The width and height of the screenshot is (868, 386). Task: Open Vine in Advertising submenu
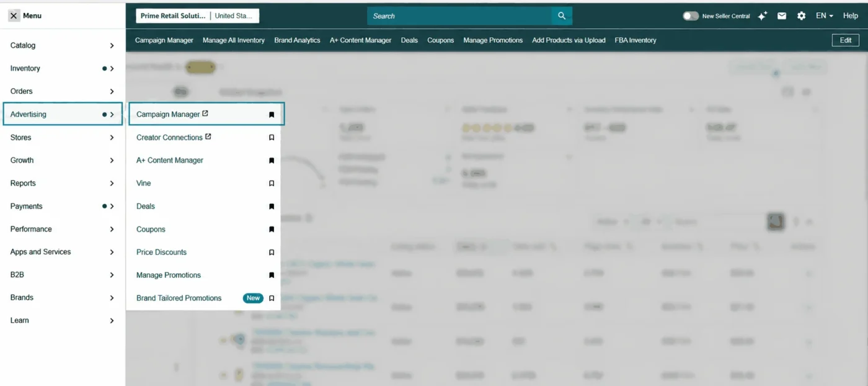tap(144, 183)
